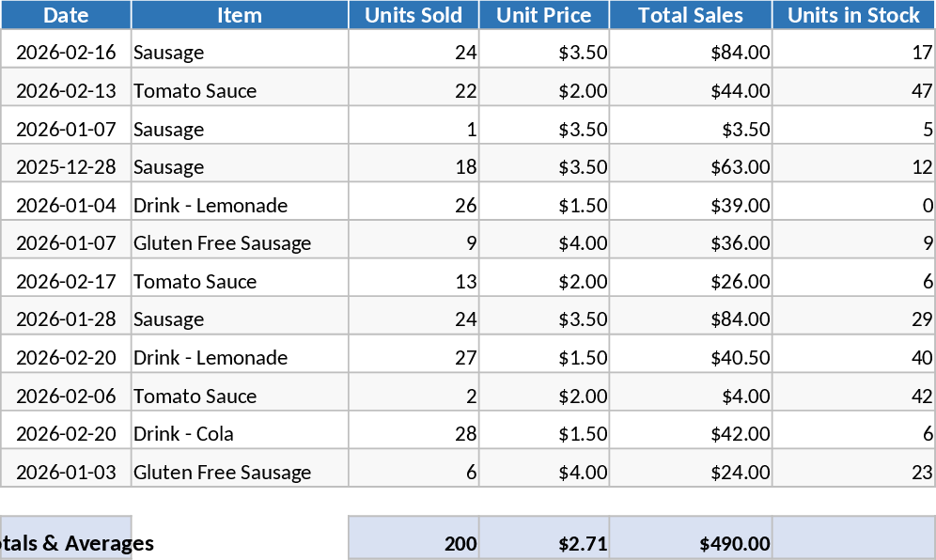Select the Item column header

240,15
